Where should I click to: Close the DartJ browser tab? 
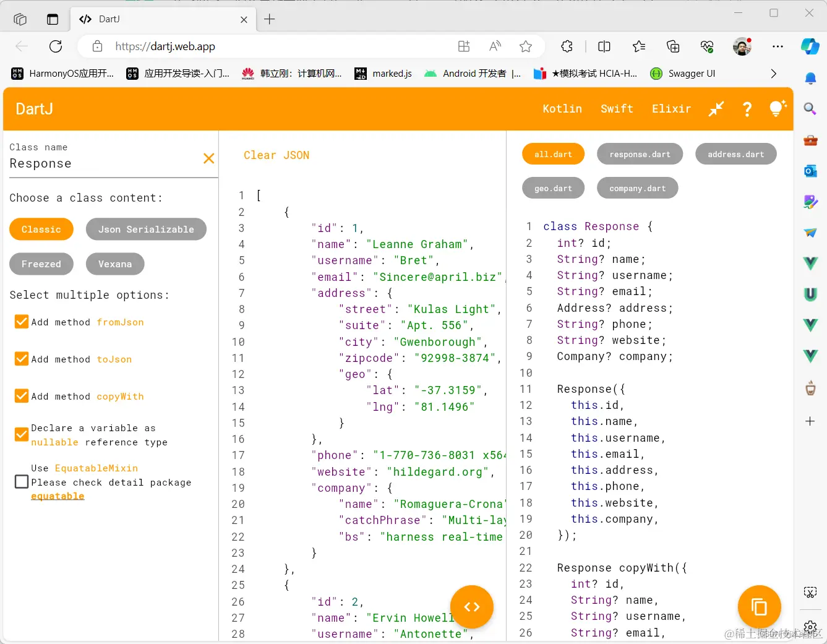pos(244,20)
